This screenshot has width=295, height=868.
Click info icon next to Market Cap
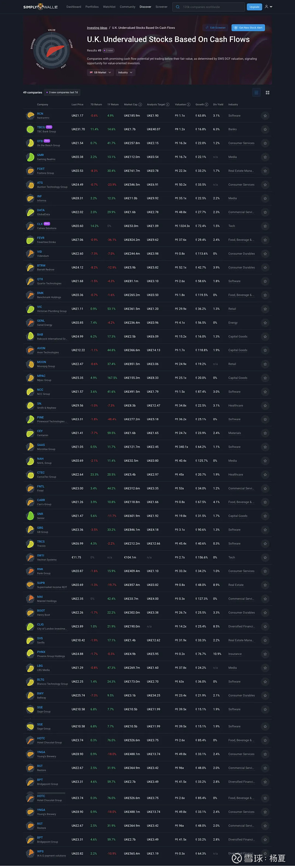tap(140, 105)
